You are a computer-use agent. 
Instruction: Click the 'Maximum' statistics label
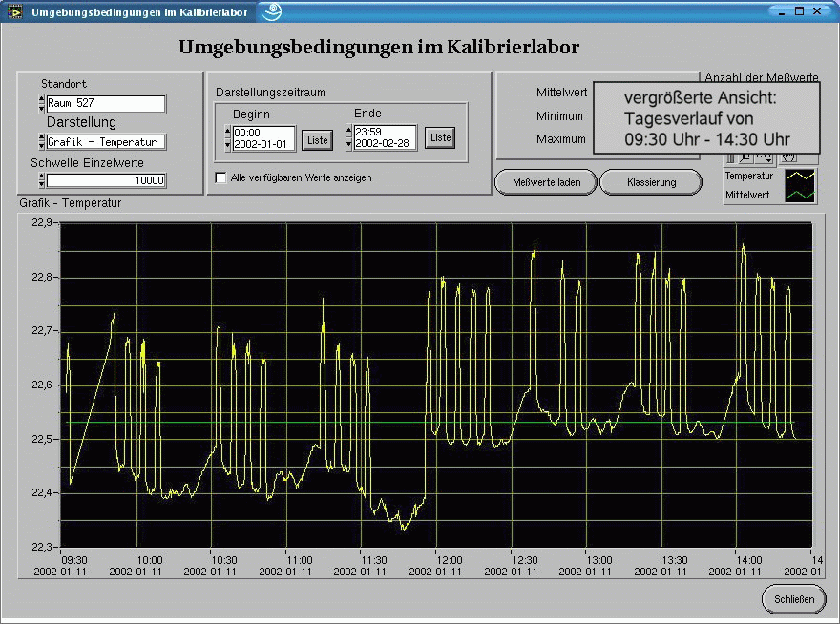tap(561, 138)
